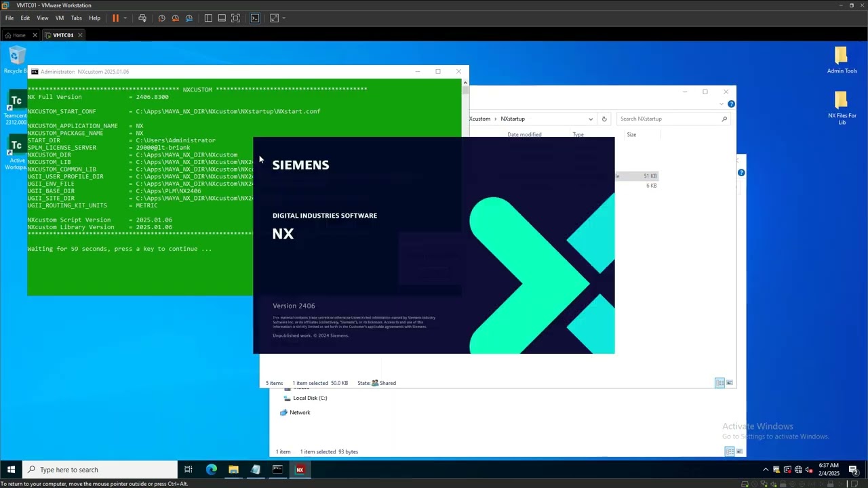Switch to VMware console view
The width and height of the screenshot is (868, 488).
coord(255,18)
